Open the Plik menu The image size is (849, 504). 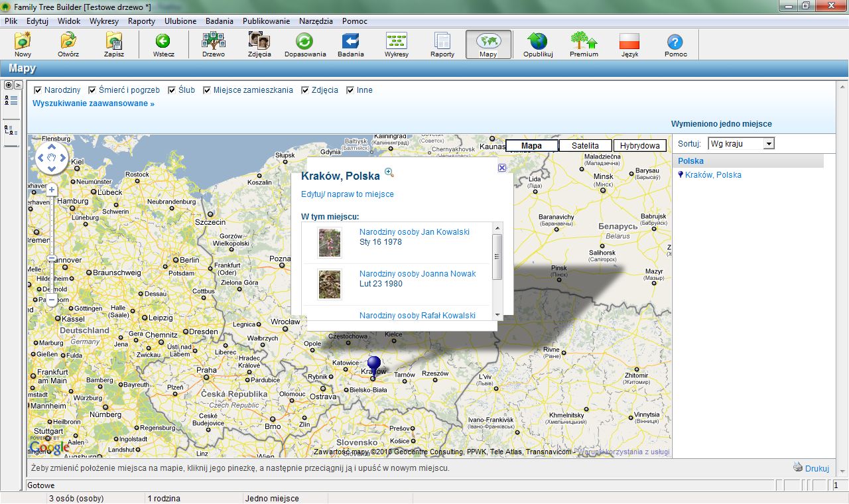[11, 21]
